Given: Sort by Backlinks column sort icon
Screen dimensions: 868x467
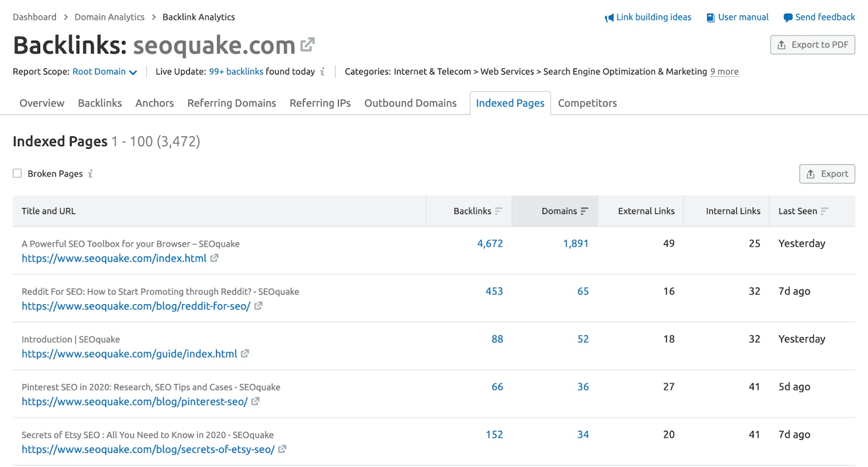Looking at the screenshot, I should (499, 211).
